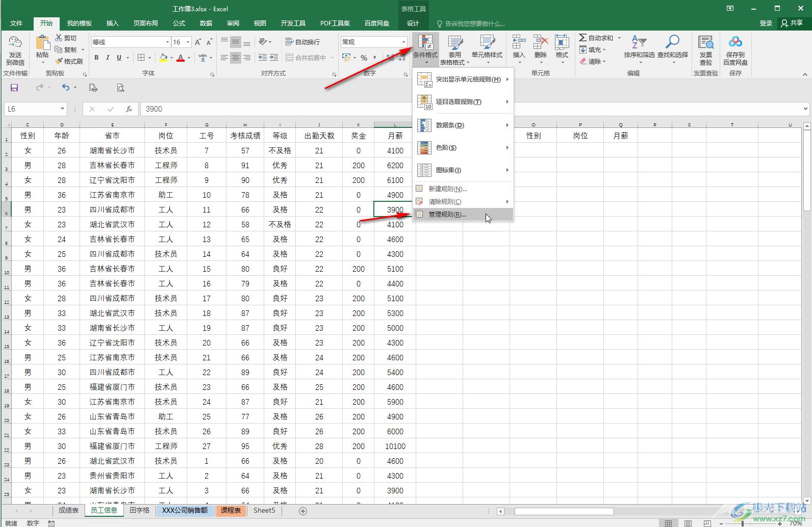Image resolution: width=812 pixels, height=527 pixels.
Task: Open the font color dropdown arrow
Action: click(189, 58)
